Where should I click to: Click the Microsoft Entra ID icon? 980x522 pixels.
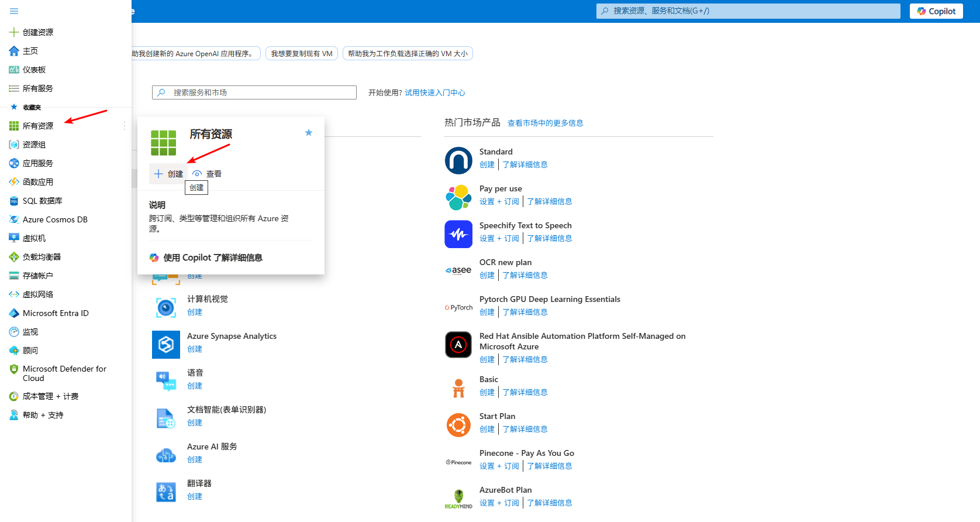pos(14,313)
